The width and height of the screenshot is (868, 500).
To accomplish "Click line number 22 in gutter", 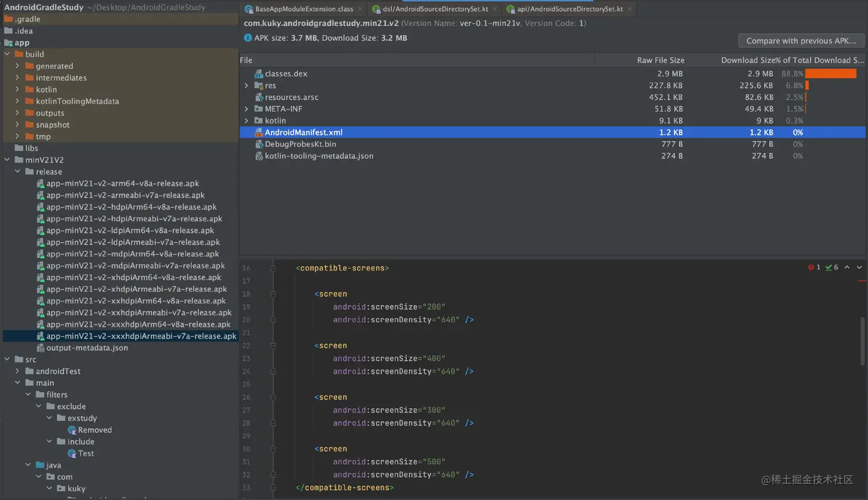I will tap(246, 346).
